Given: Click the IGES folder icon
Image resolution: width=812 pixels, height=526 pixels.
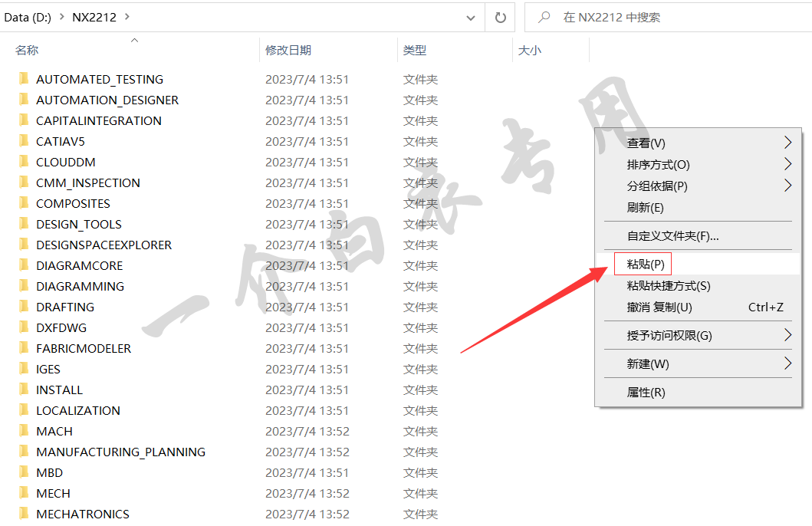Looking at the screenshot, I should (23, 369).
